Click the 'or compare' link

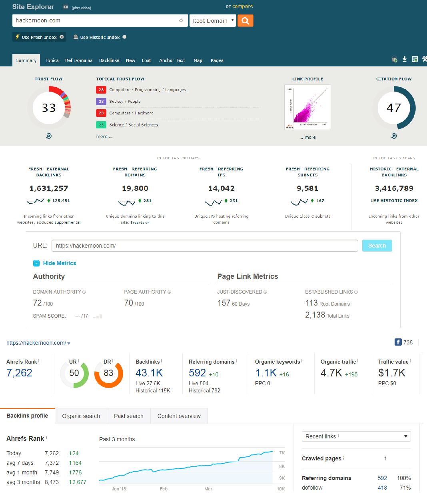click(239, 6)
